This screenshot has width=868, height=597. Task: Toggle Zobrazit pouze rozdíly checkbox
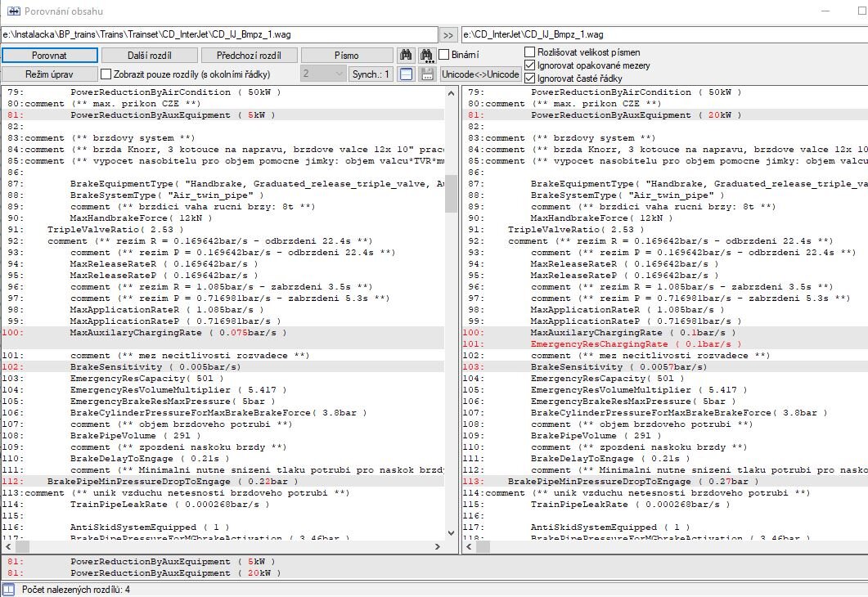pos(106,74)
